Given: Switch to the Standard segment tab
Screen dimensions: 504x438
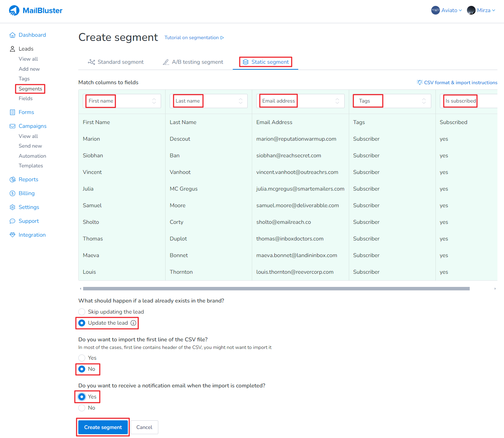Looking at the screenshot, I should 116,62.
